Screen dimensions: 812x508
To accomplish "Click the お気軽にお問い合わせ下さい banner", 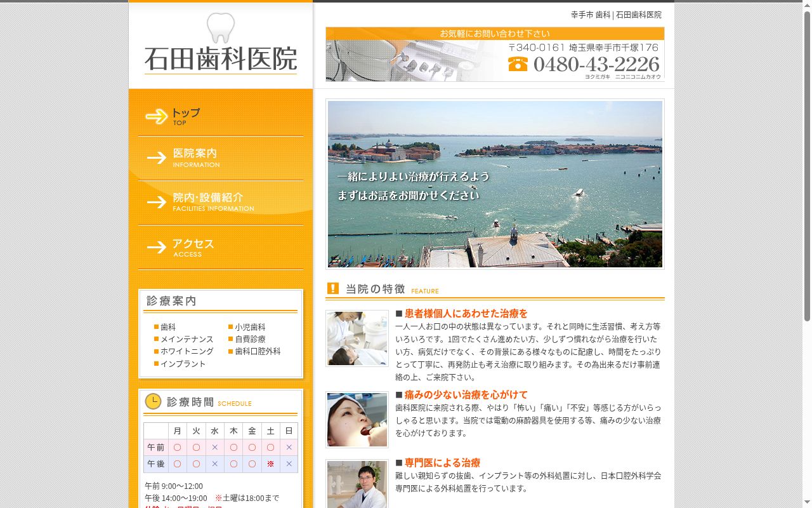I will [x=495, y=34].
